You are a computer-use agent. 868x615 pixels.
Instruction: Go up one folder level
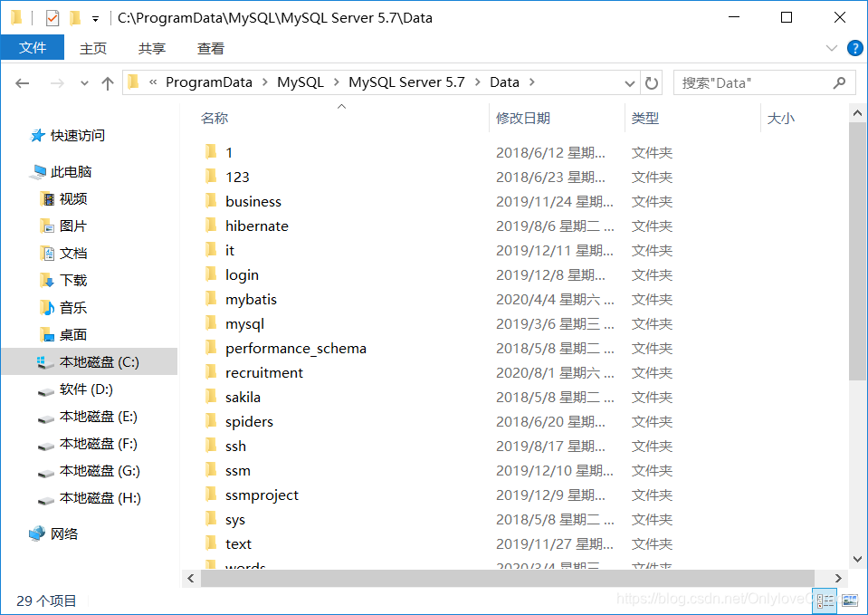(x=108, y=83)
